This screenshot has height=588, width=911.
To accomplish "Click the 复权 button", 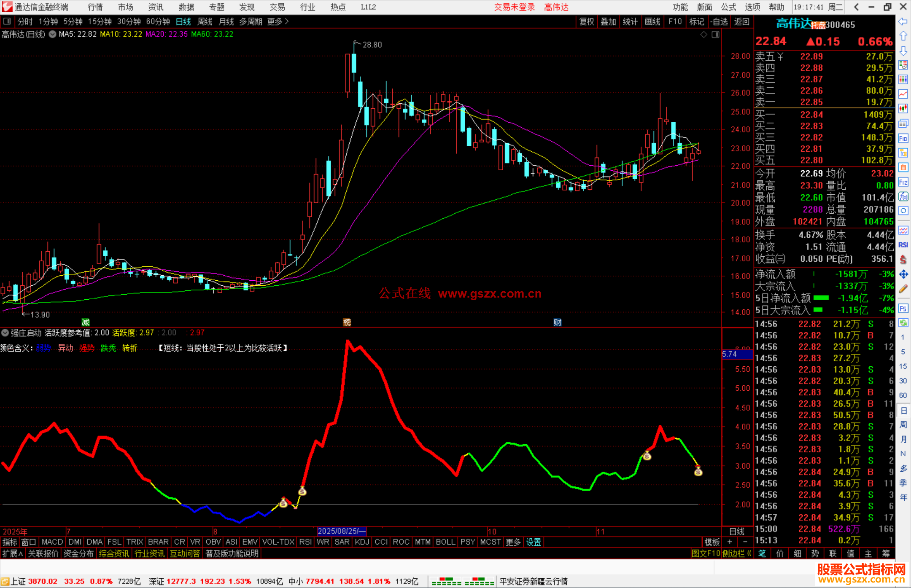I will (587, 21).
